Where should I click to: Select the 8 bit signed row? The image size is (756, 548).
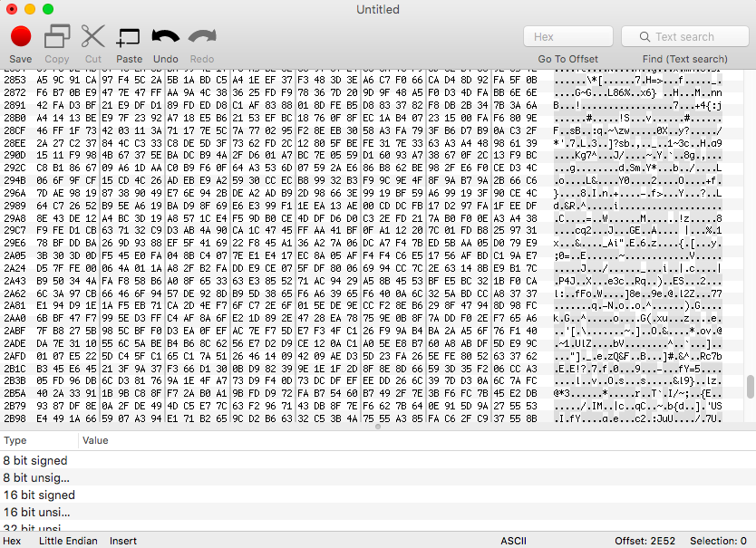(x=378, y=460)
